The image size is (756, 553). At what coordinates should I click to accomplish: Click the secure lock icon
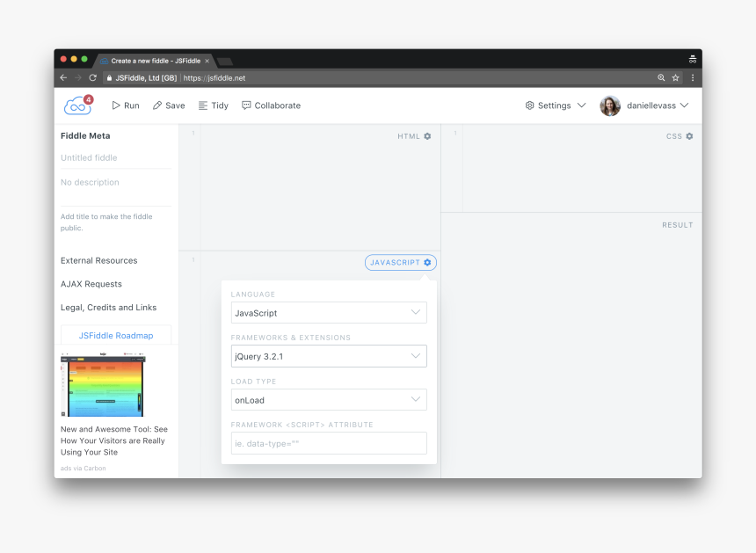click(x=110, y=78)
